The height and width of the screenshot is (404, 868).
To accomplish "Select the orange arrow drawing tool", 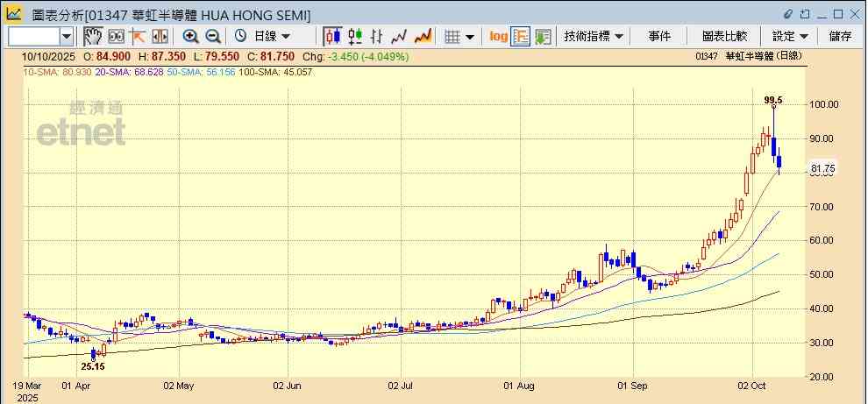I will click(x=138, y=36).
